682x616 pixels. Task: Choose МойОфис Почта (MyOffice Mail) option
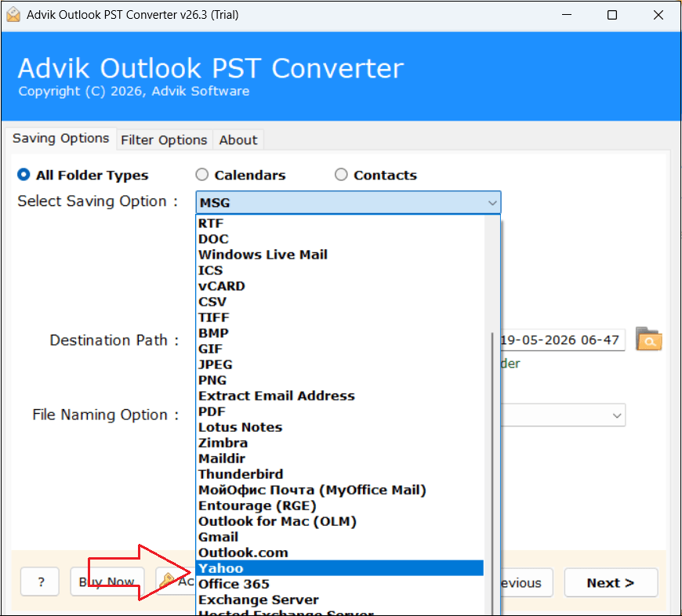340,490
